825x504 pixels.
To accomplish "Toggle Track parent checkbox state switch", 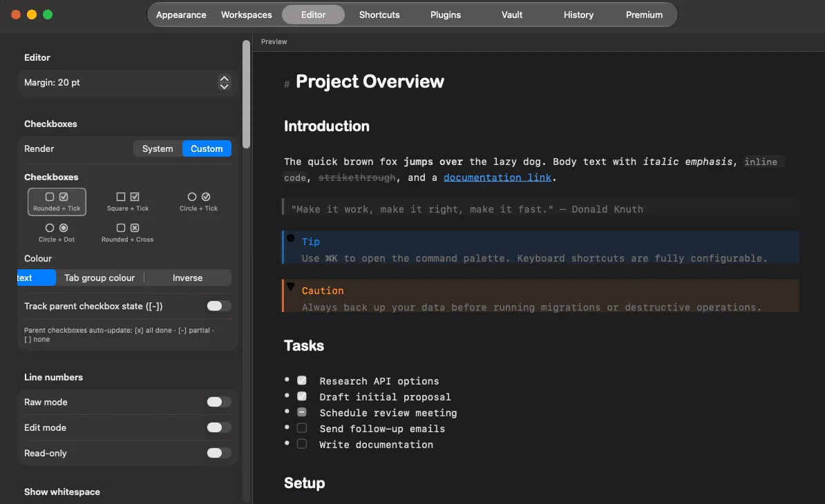I will [x=219, y=306].
